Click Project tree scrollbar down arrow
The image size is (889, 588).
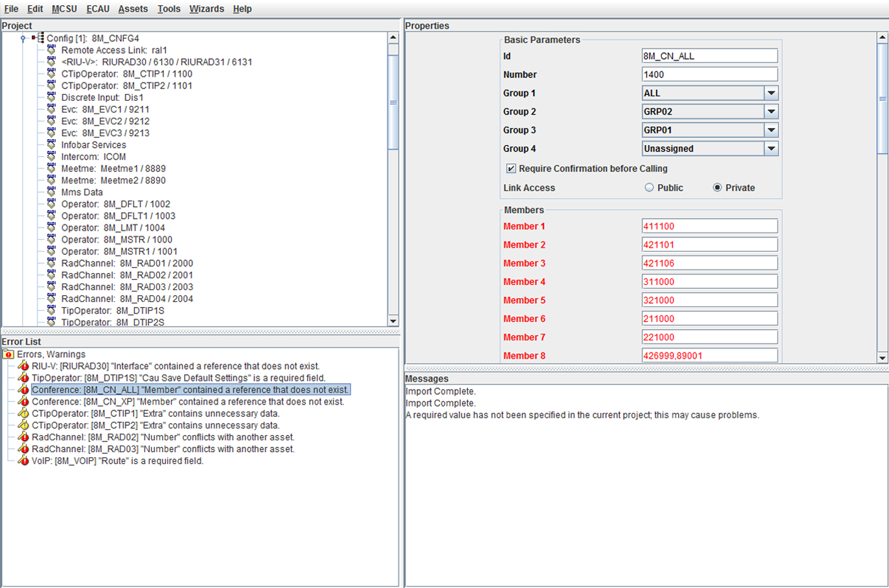click(393, 321)
